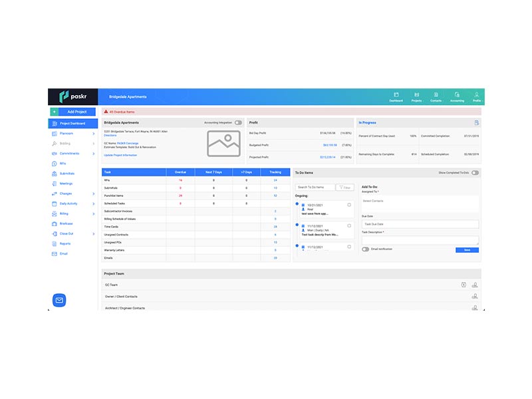Click the Billing sidebar icon

tap(55, 213)
